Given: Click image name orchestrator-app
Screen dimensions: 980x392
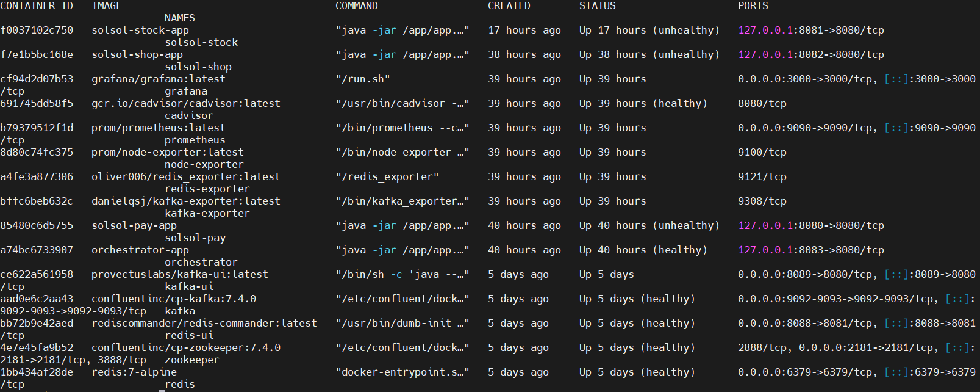Looking at the screenshot, I should click(140, 250).
